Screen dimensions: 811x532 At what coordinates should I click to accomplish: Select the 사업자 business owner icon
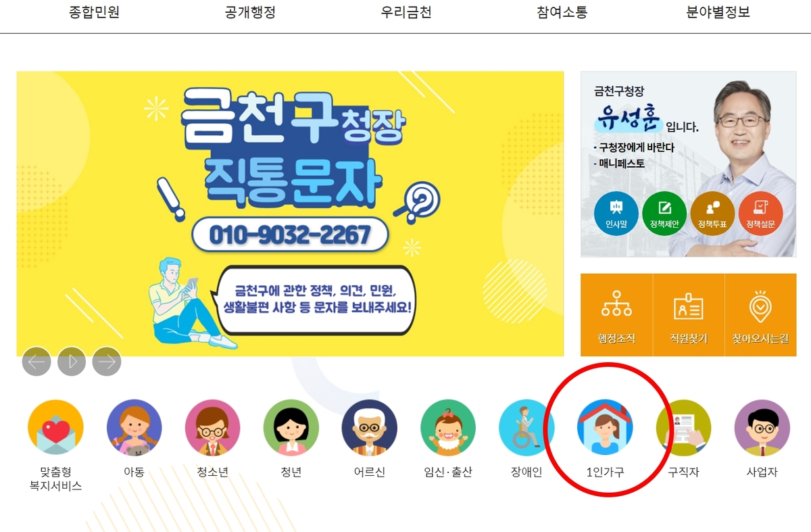click(762, 427)
